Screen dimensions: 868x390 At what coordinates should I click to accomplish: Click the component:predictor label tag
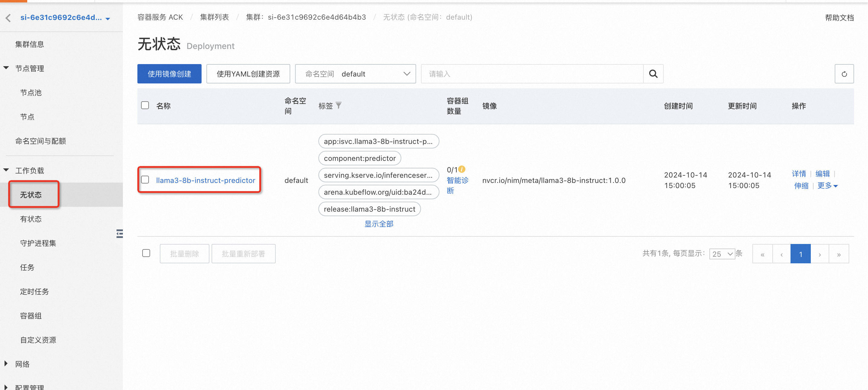[360, 158]
